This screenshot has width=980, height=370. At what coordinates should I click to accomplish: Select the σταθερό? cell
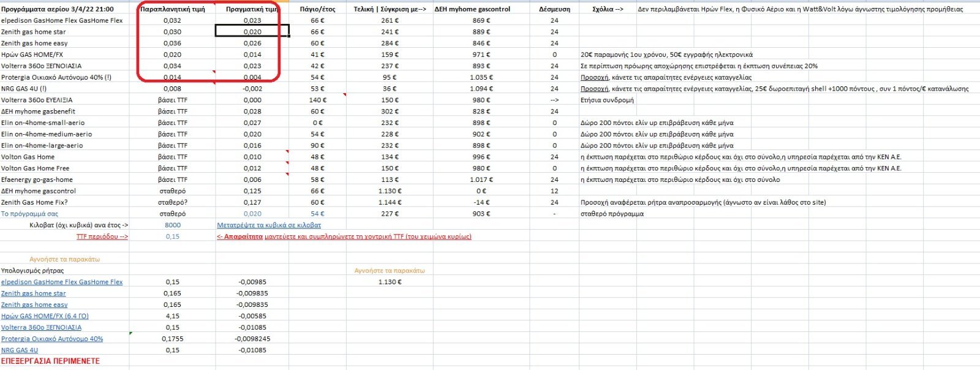(x=173, y=202)
